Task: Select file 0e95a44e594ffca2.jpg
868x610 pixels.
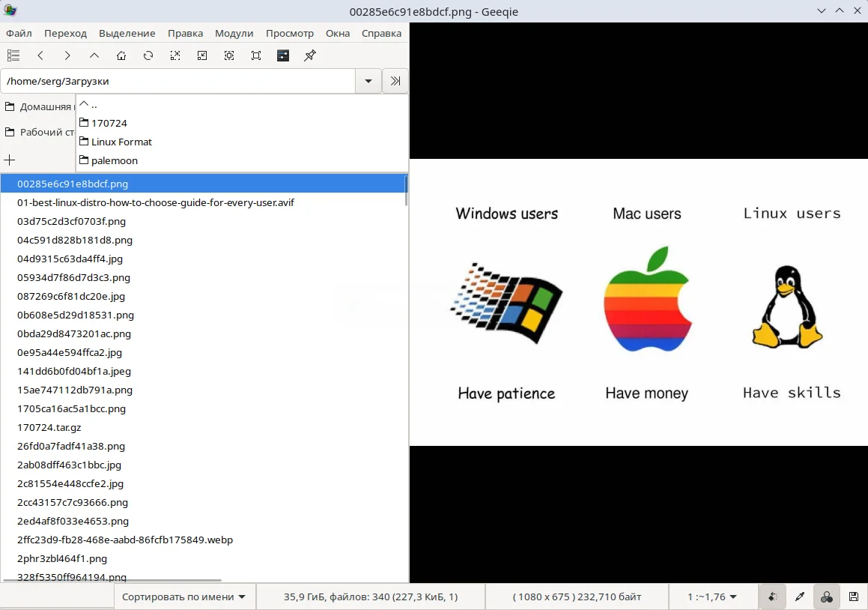Action: coord(203,352)
